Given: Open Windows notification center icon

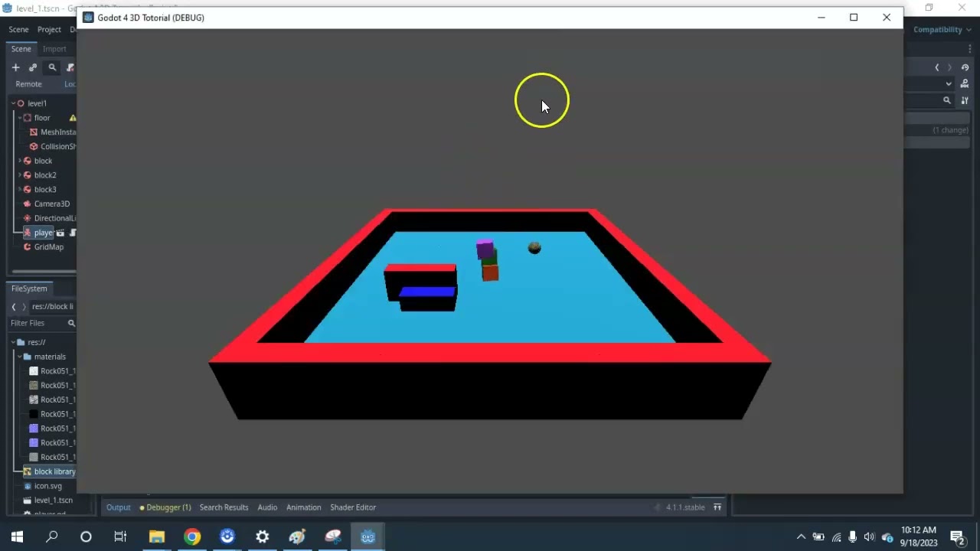Looking at the screenshot, I should [957, 536].
